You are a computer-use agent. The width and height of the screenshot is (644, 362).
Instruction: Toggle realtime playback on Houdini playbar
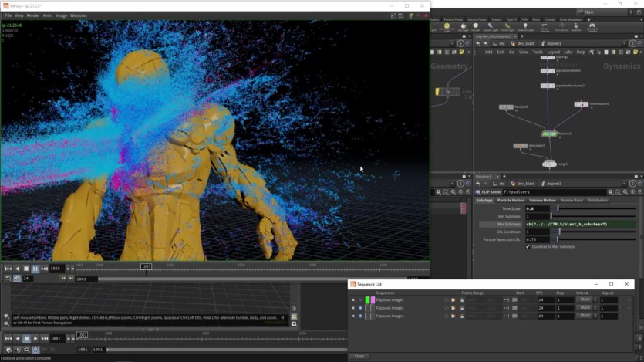(35, 350)
